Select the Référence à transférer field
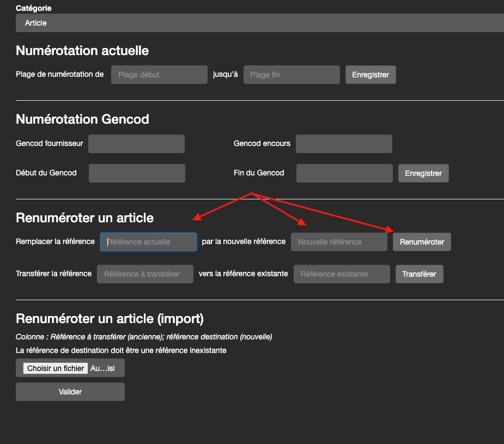The width and height of the screenshot is (504, 444). click(145, 274)
